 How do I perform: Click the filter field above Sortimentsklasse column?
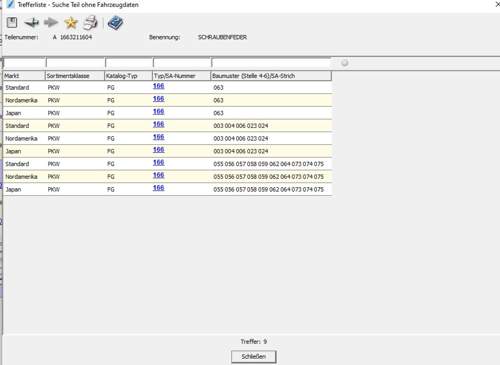tap(76, 63)
